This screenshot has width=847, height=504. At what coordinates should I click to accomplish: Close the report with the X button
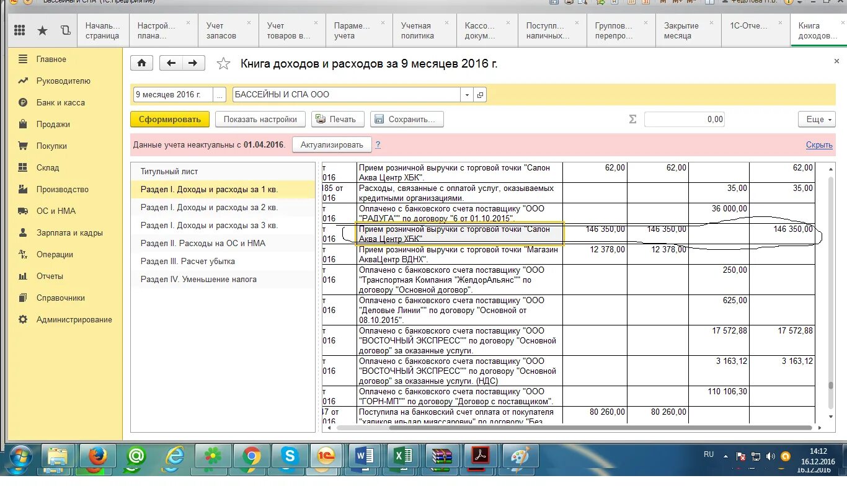coord(836,61)
